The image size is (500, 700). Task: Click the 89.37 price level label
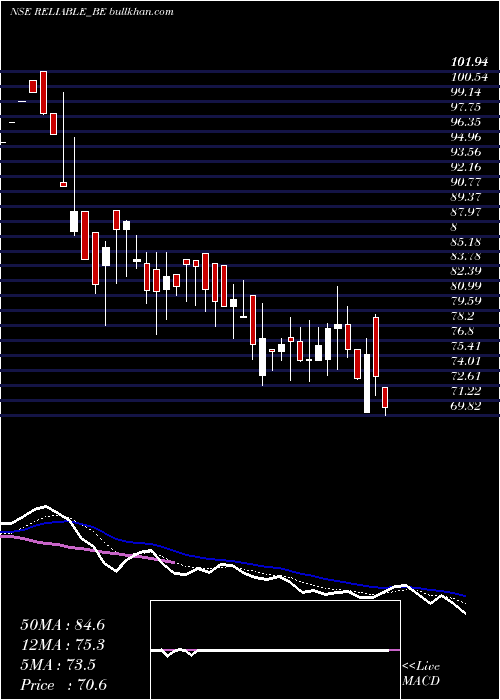click(466, 197)
